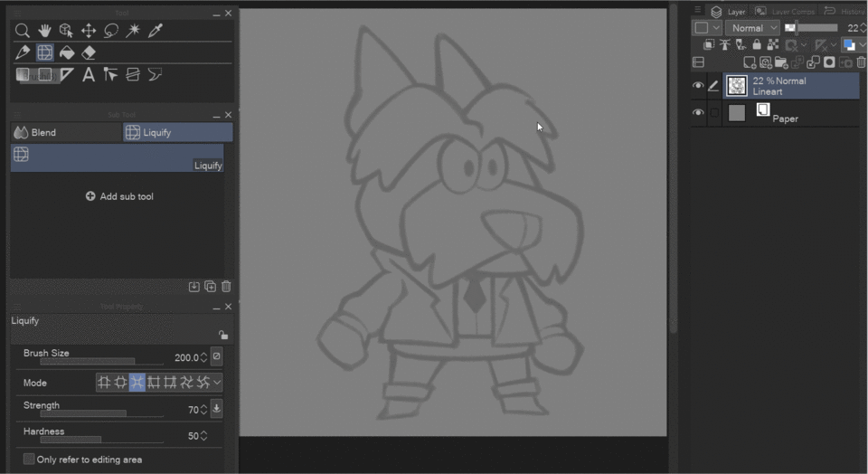Enable Only refer to editing area
The image size is (868, 474).
tap(29, 459)
